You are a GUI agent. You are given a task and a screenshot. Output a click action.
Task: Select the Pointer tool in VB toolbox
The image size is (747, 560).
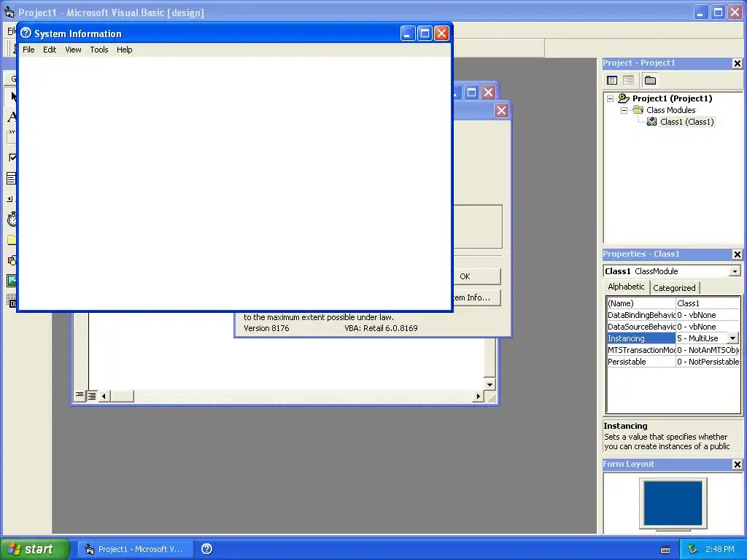click(12, 97)
